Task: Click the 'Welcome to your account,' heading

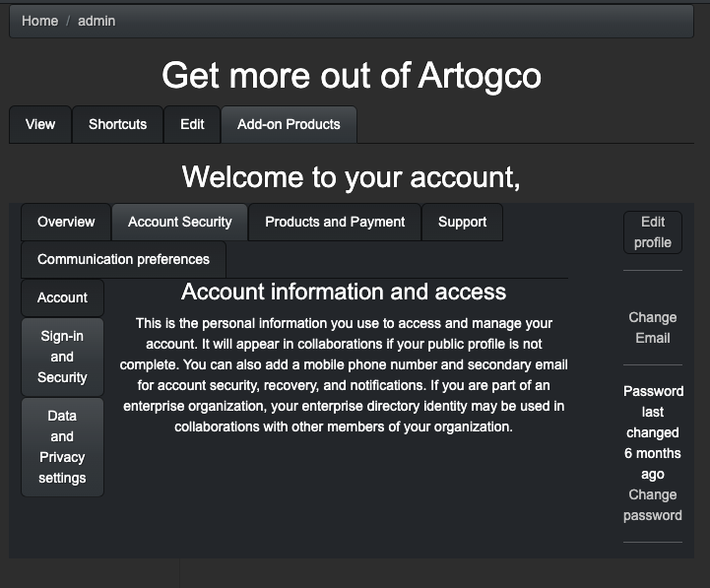Action: click(352, 176)
